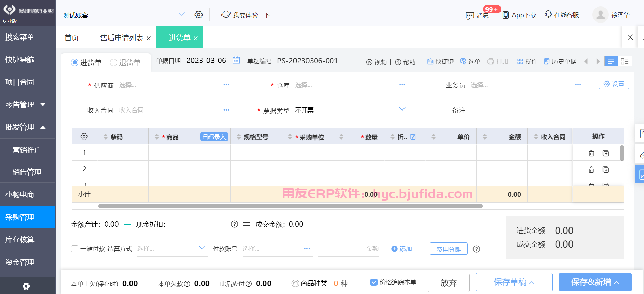Close the 进货单 tab

tap(196, 38)
